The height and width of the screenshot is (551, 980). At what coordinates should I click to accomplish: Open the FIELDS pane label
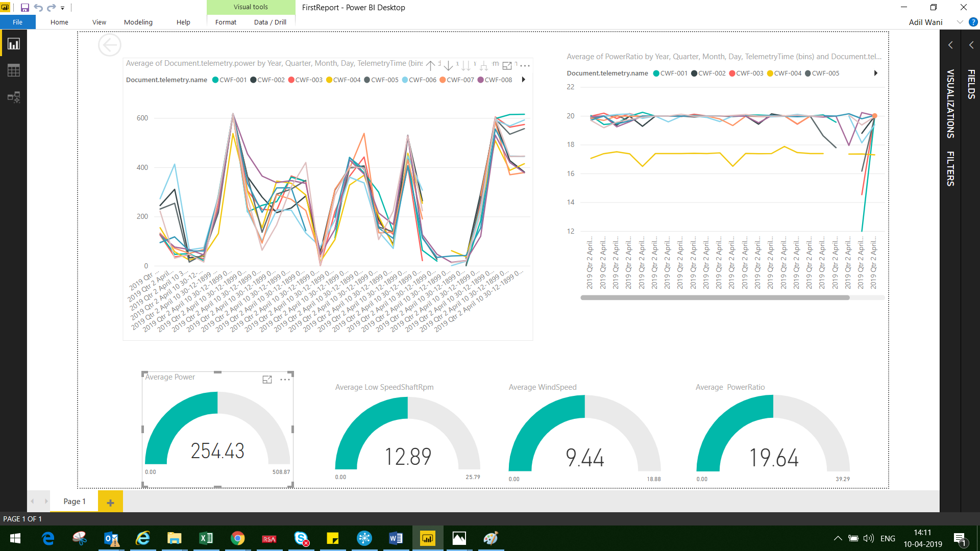(x=971, y=84)
